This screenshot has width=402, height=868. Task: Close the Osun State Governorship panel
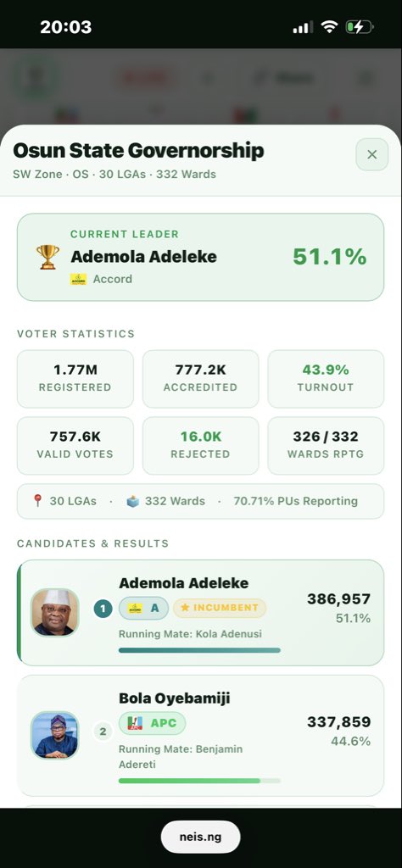[x=371, y=154]
